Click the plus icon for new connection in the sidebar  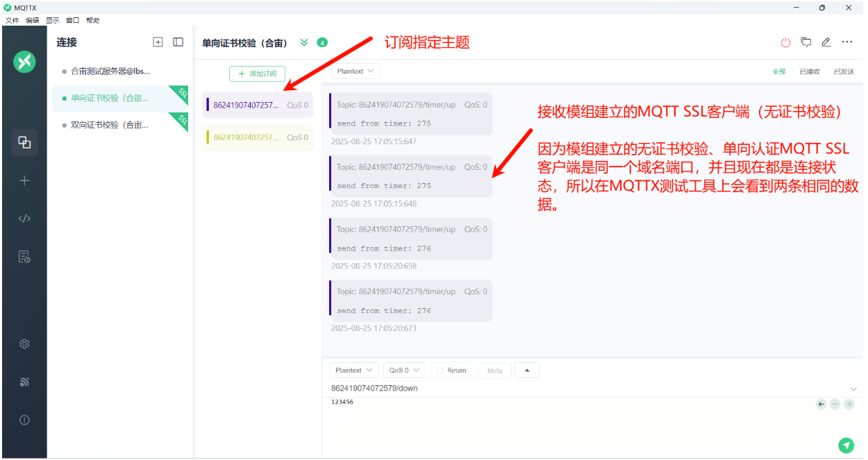(24, 180)
